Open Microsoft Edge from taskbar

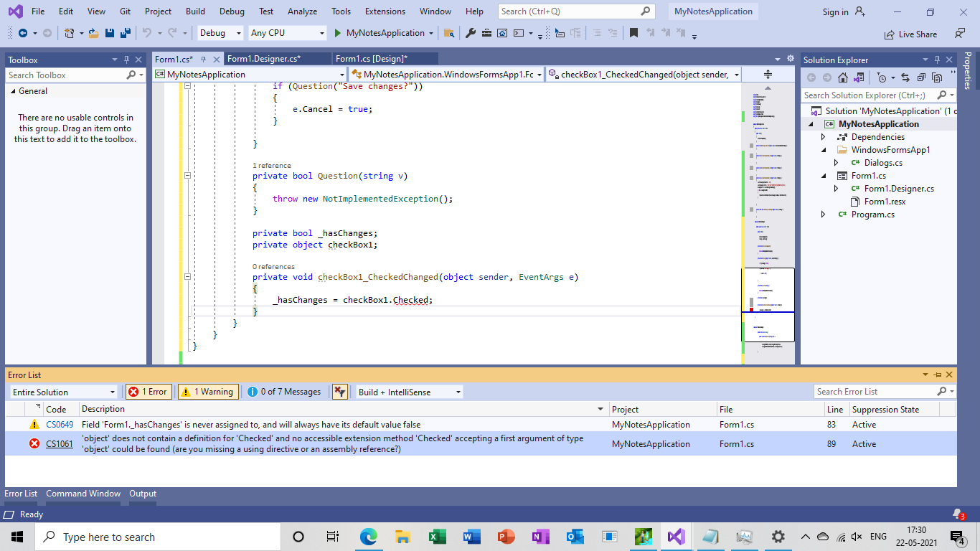click(368, 537)
